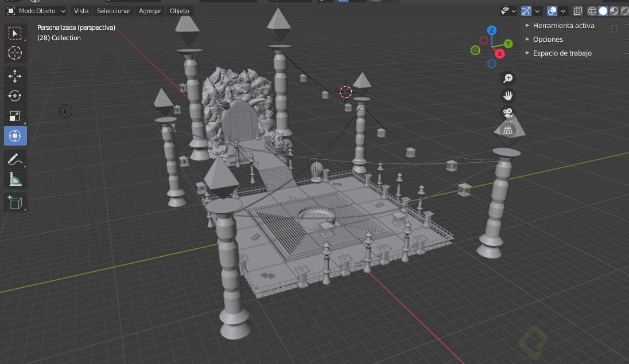This screenshot has height=364, width=629.
Task: Choose the Move tool
Action: pyautogui.click(x=15, y=76)
